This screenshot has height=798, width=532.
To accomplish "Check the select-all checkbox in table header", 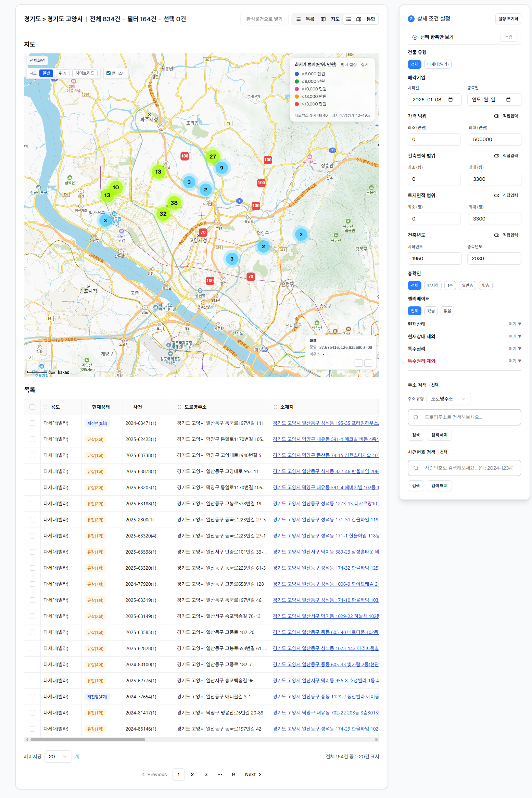I will pyautogui.click(x=32, y=407).
